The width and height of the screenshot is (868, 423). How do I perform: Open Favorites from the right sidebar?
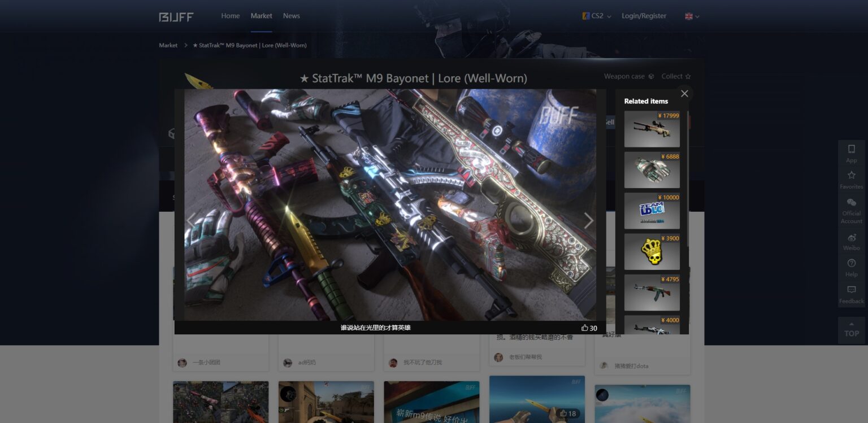[x=851, y=179]
